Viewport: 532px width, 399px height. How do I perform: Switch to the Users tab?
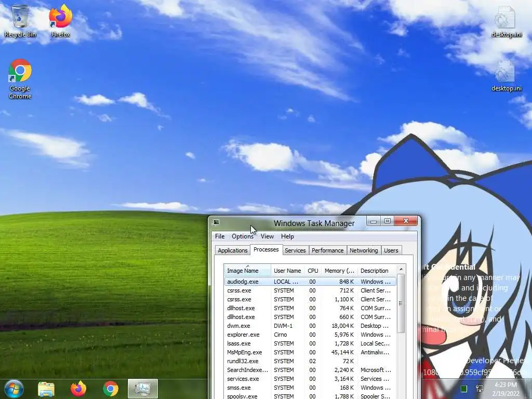tap(391, 250)
